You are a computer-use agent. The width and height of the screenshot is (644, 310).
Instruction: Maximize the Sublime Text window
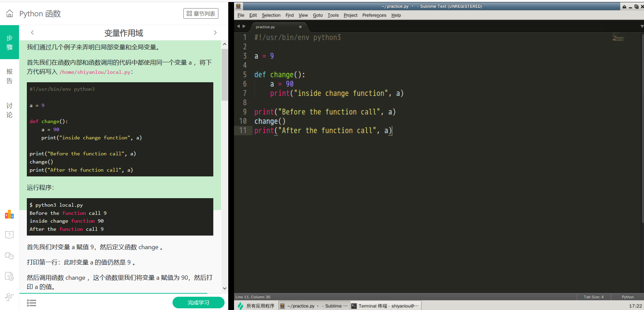click(x=636, y=6)
